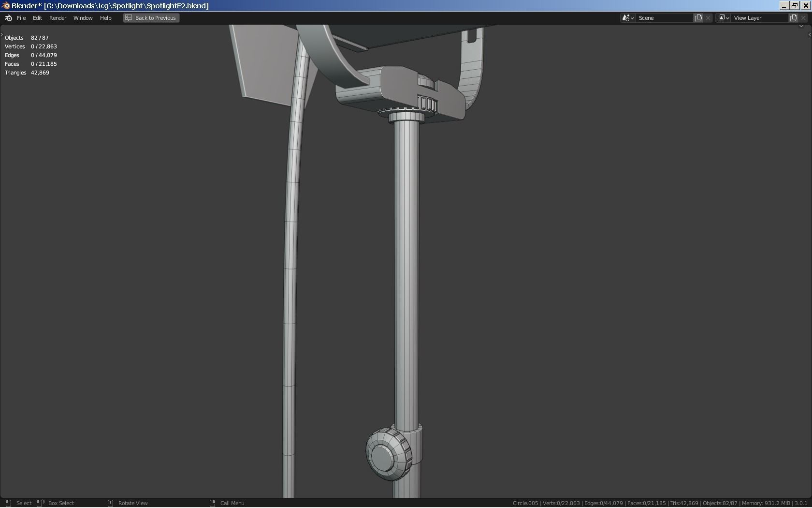Screen dimensions: 812x508
Task: Click the Rotate View status label
Action: [x=133, y=503]
